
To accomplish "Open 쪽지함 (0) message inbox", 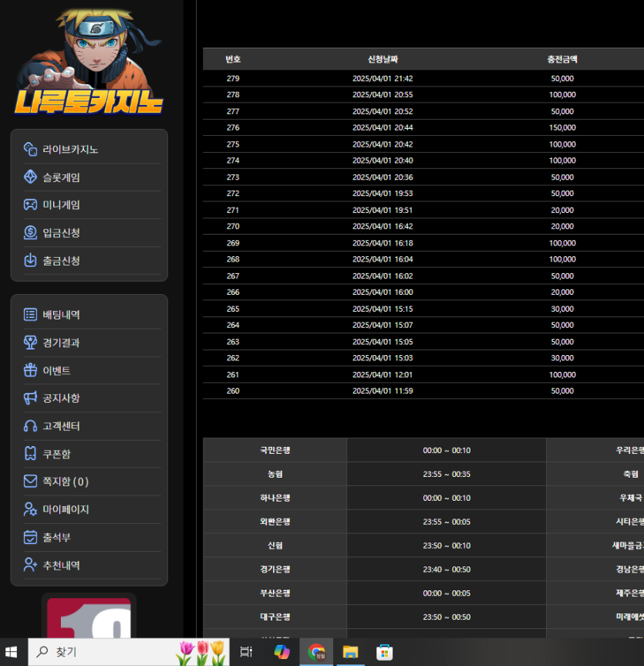I will (65, 482).
